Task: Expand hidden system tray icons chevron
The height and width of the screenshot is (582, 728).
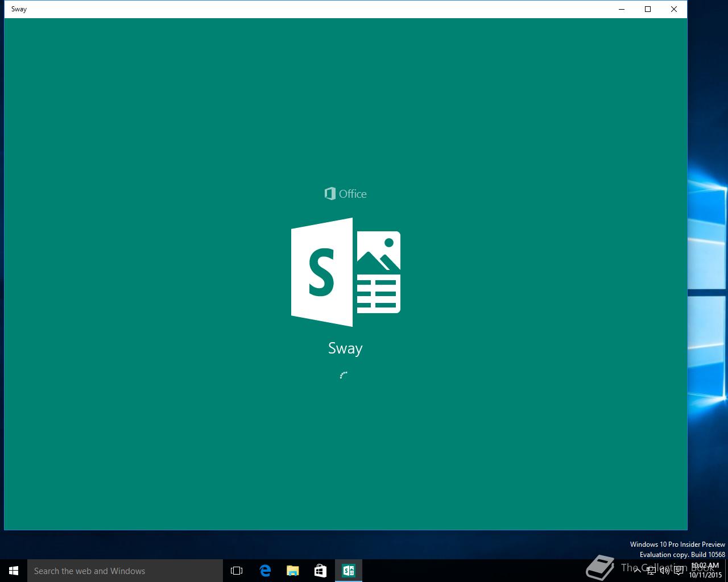Action: pos(638,571)
